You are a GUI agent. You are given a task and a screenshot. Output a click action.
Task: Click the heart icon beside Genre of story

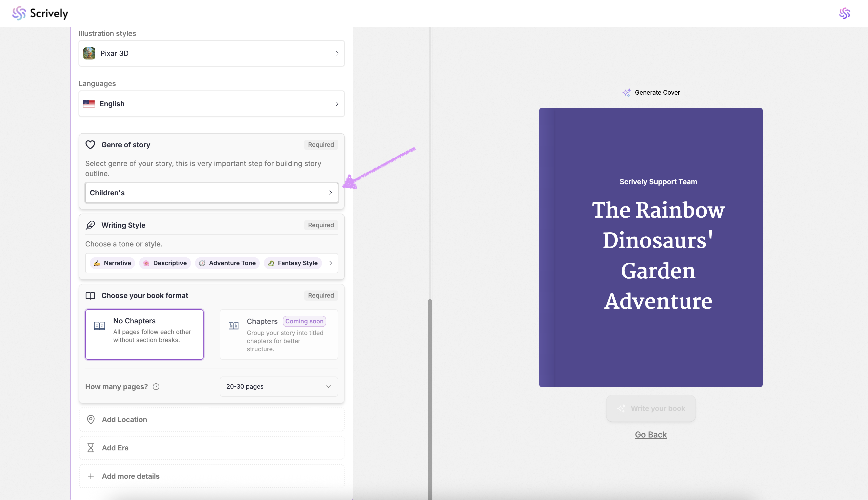tap(90, 144)
